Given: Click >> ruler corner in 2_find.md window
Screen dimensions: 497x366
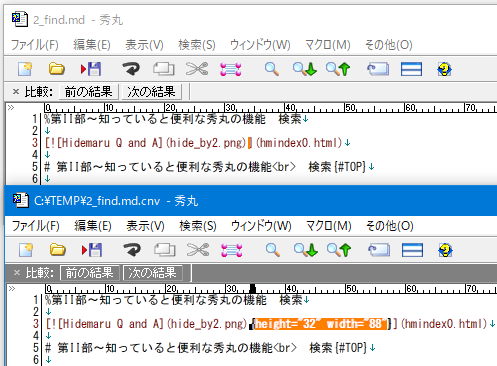Looking at the screenshot, I should click(x=11, y=107).
